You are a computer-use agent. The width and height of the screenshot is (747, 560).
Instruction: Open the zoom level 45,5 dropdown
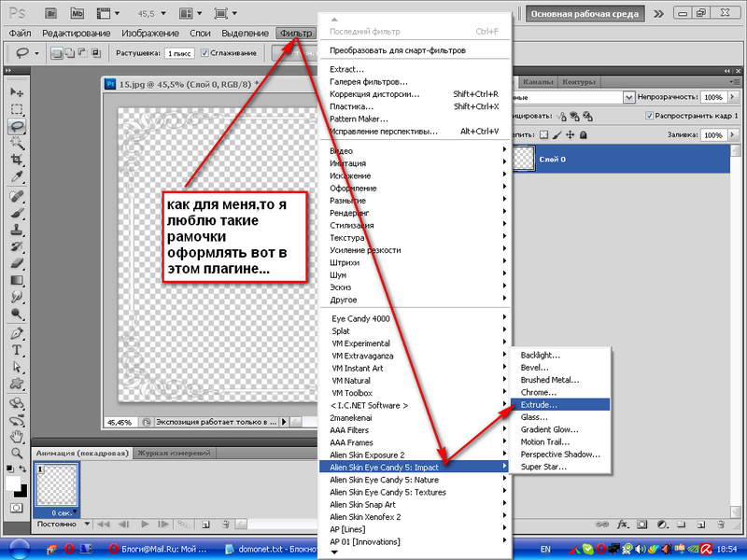(x=163, y=14)
